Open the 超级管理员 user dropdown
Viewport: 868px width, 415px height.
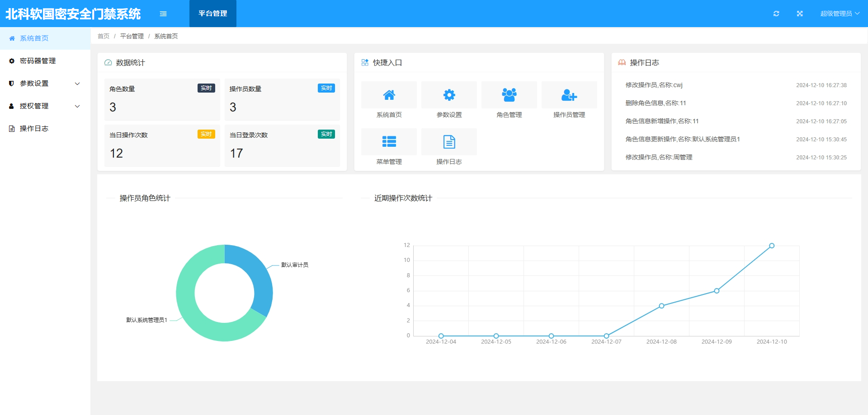[840, 14]
